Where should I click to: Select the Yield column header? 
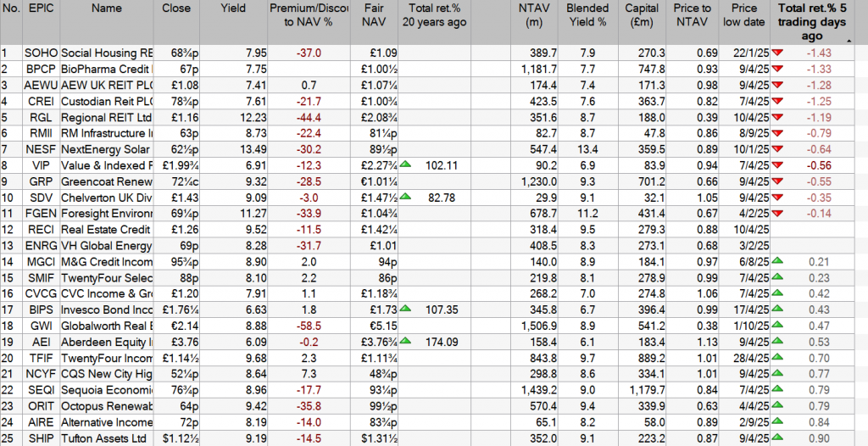(x=233, y=8)
